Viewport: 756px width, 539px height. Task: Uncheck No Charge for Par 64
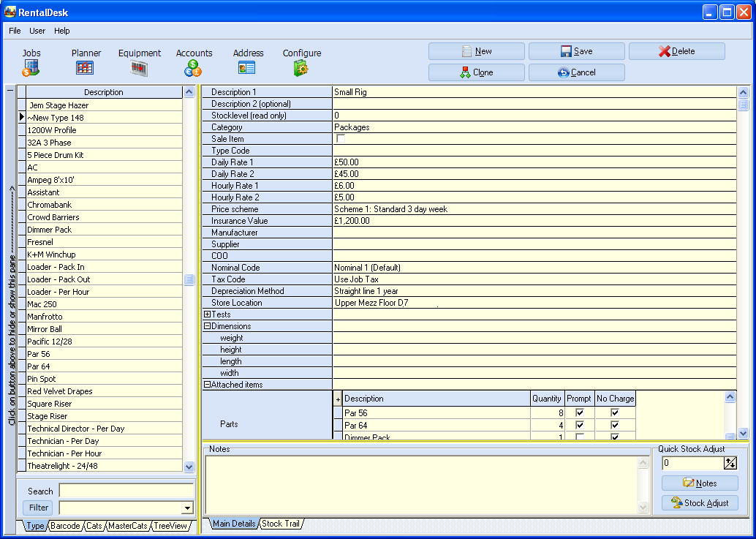(615, 425)
